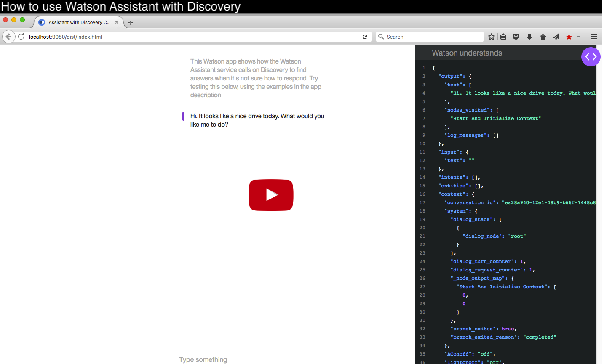604x364 pixels.
Task: Toggle the purple code panel button
Action: [x=591, y=57]
